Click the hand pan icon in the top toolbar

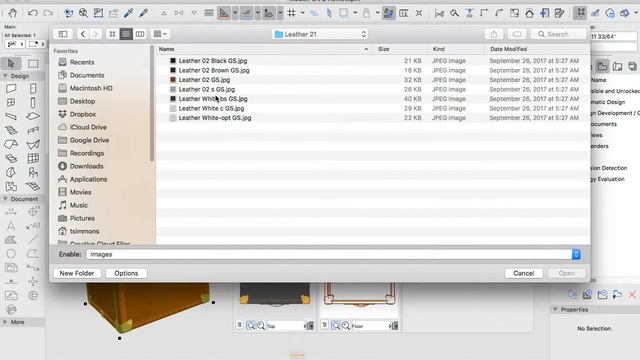point(13,13)
